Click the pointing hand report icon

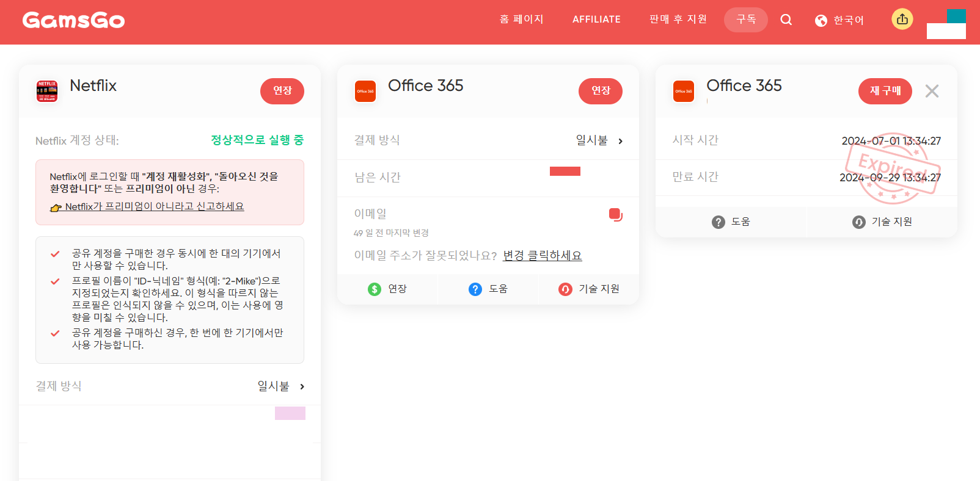(56, 208)
